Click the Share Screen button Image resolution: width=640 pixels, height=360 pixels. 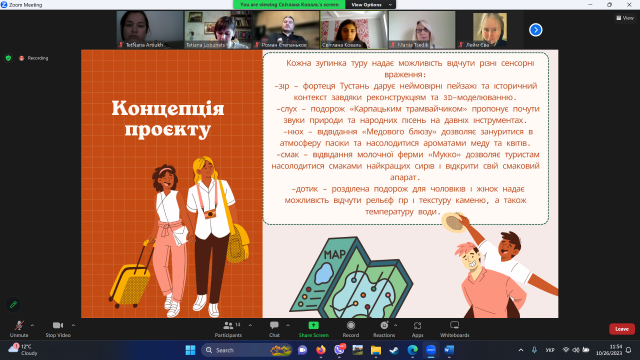click(x=313, y=329)
